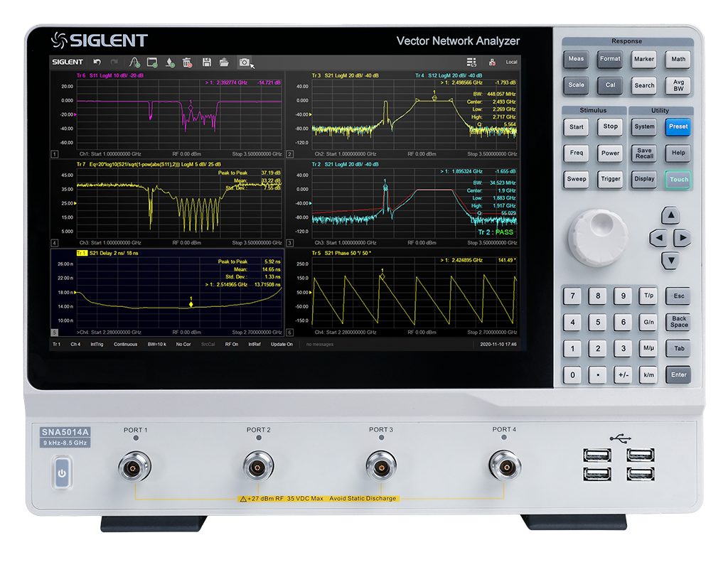The height and width of the screenshot is (567, 728).
Task: Click the Tab key
Action: coord(678,348)
